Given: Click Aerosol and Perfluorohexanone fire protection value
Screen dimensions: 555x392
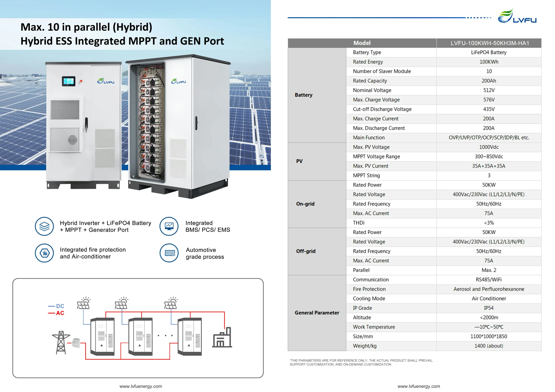Looking at the screenshot, I should click(489, 289).
